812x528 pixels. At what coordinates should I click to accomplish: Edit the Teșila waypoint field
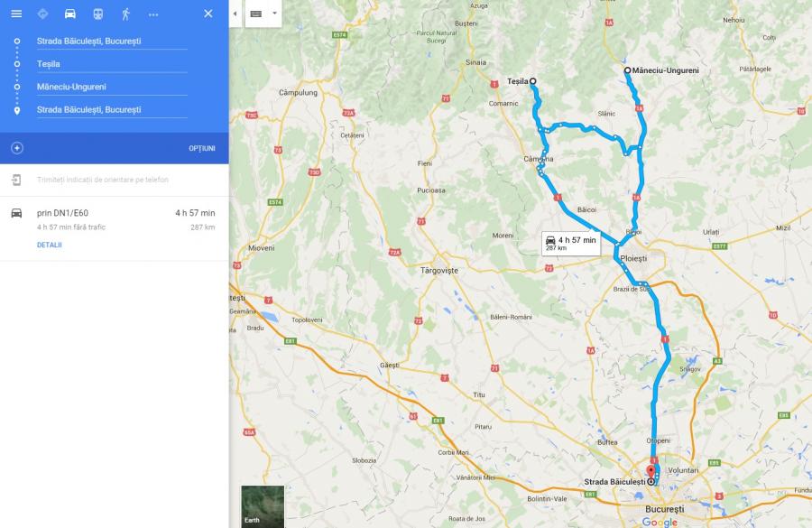point(112,64)
